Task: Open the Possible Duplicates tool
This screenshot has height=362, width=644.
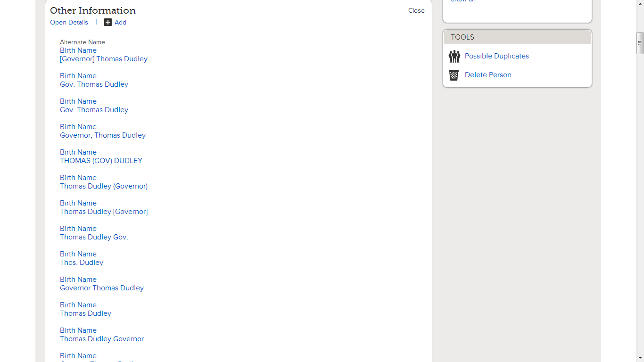Action: pyautogui.click(x=496, y=56)
